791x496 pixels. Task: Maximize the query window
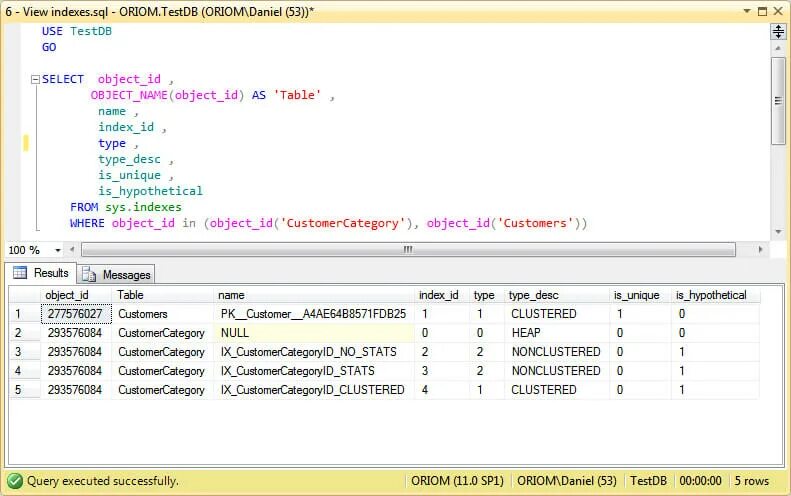[762, 11]
